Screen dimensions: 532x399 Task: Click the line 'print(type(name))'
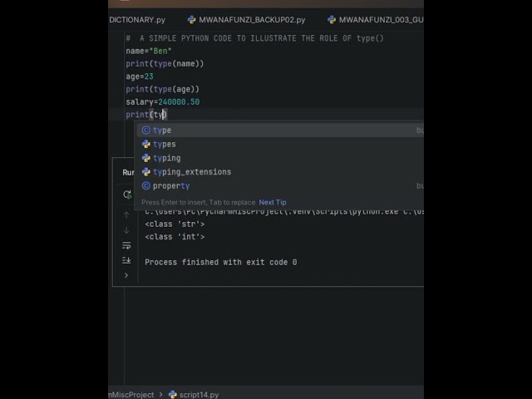pyautogui.click(x=165, y=64)
